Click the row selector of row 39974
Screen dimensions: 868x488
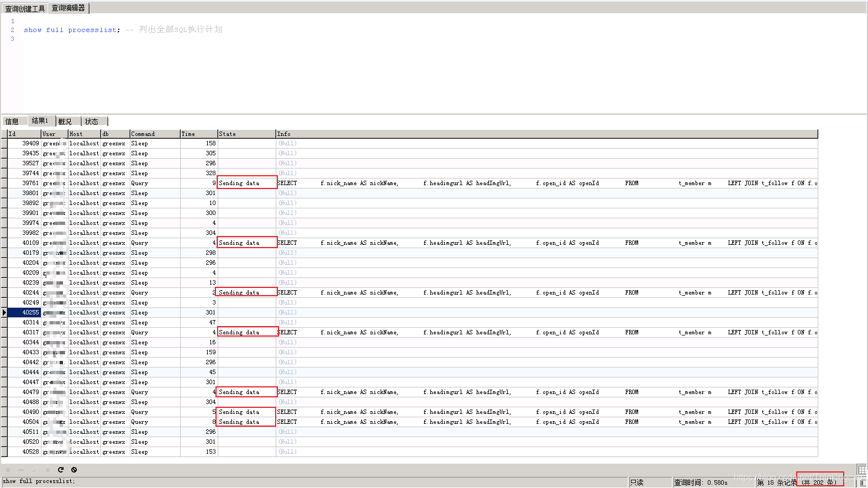[4, 223]
